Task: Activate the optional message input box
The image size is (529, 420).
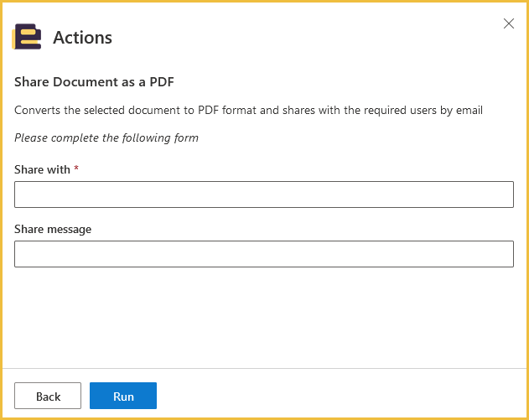Action: tap(264, 254)
